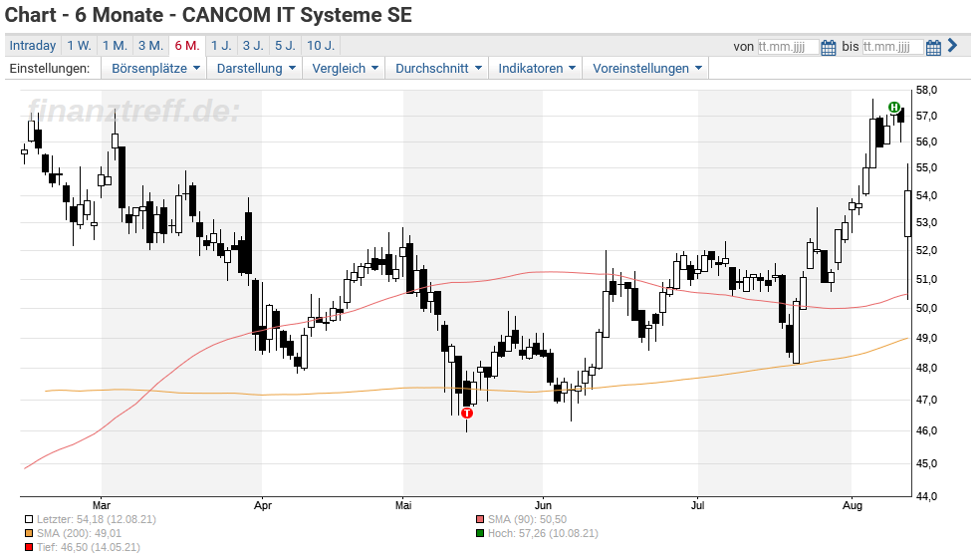Switch to the 3 J. range tab

[253, 46]
